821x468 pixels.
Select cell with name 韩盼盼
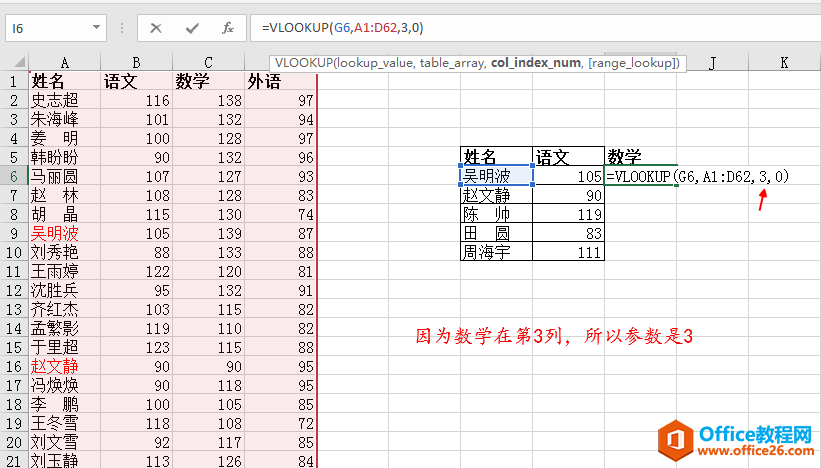[x=64, y=158]
